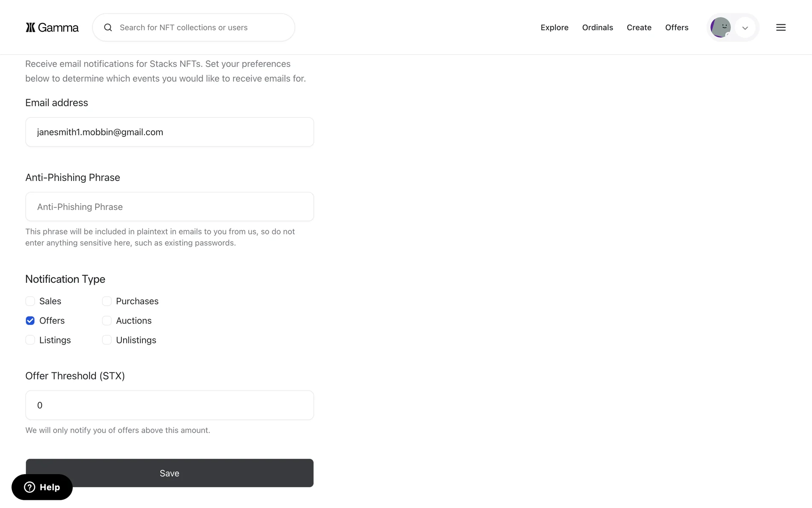The image size is (812, 508).
Task: Click the Anti-Phishing Phrase input
Action: pyautogui.click(x=170, y=207)
